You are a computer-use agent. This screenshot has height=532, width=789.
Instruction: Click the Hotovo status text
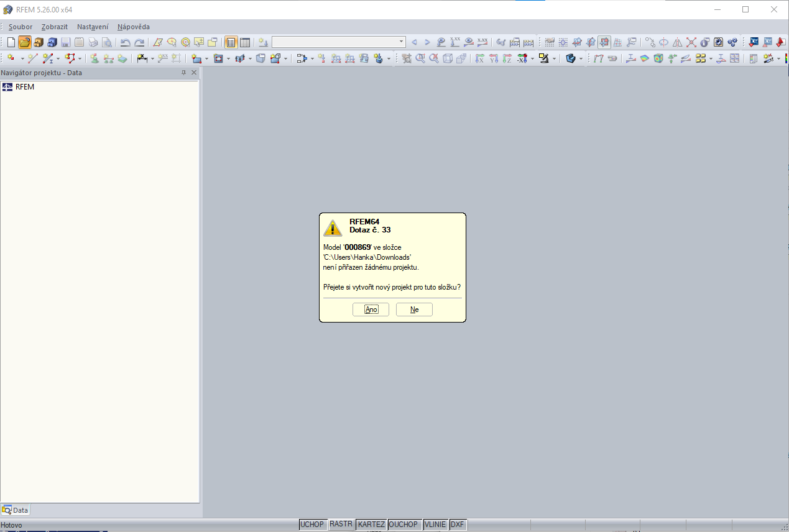tap(11, 525)
